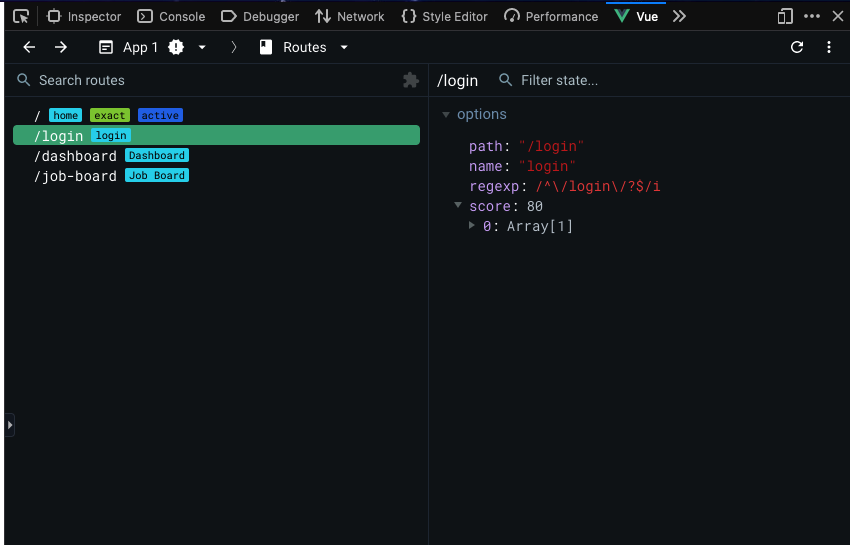Open the Vue devtools vertical dots menu
Image resolution: width=850 pixels, height=545 pixels.
pos(829,47)
